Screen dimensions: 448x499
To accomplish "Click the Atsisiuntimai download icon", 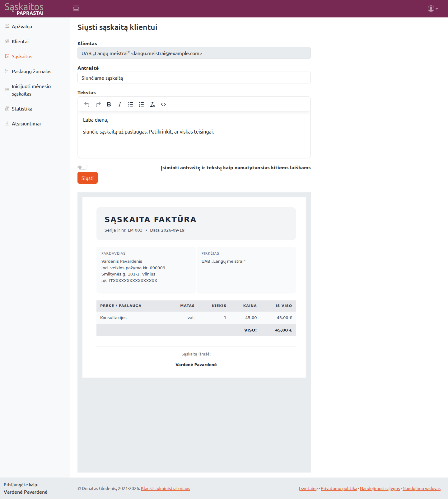I will [x=7, y=124].
